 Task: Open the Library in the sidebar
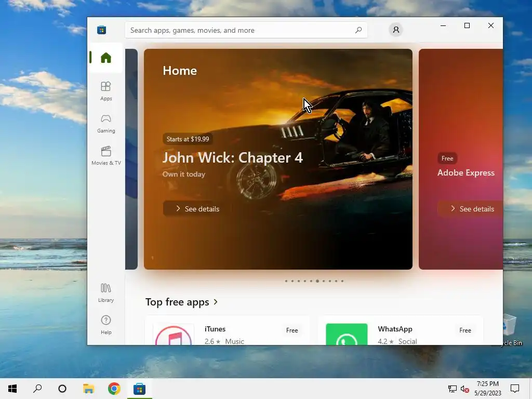coord(106,293)
